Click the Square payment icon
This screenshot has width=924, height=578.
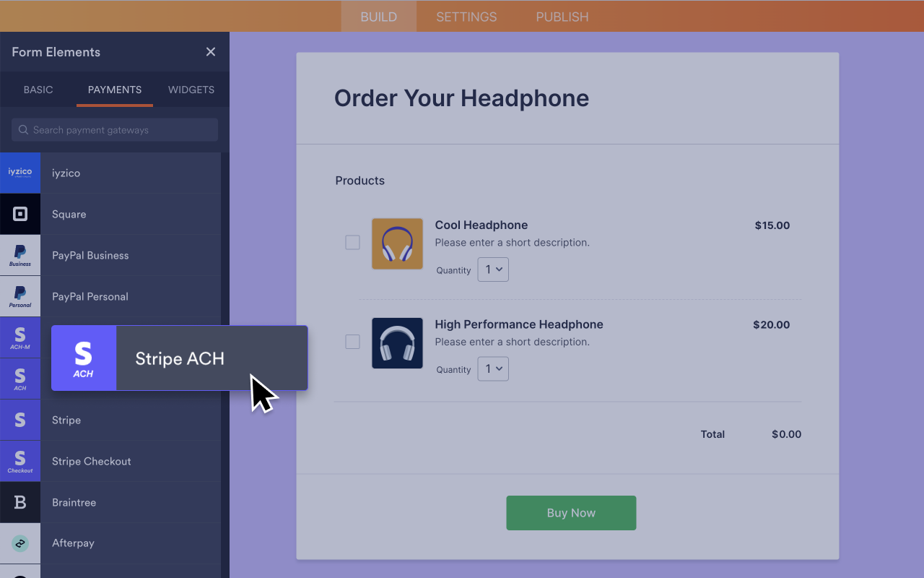pyautogui.click(x=20, y=214)
